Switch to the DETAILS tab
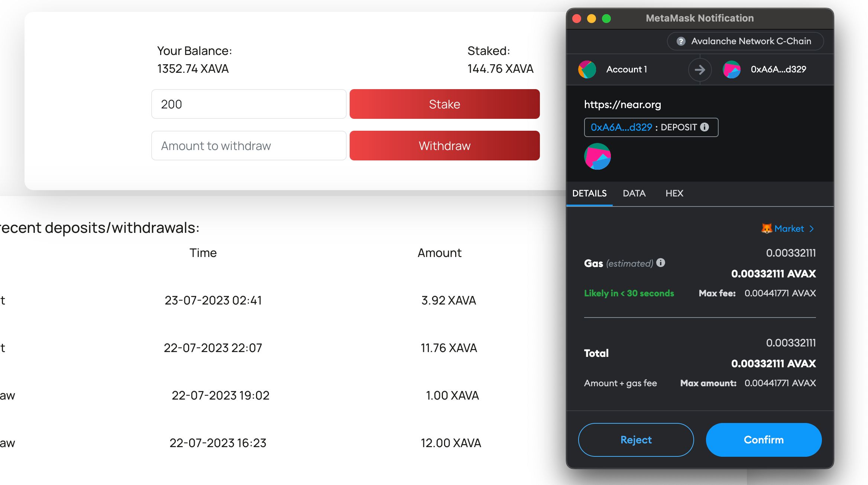Screen dimensions: 868x485 coord(589,193)
